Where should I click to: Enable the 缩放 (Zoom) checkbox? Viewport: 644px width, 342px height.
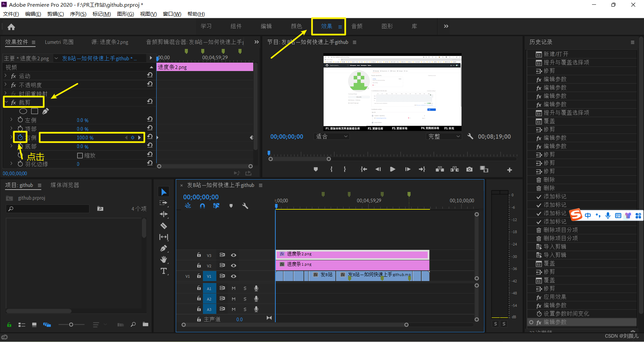[80, 155]
